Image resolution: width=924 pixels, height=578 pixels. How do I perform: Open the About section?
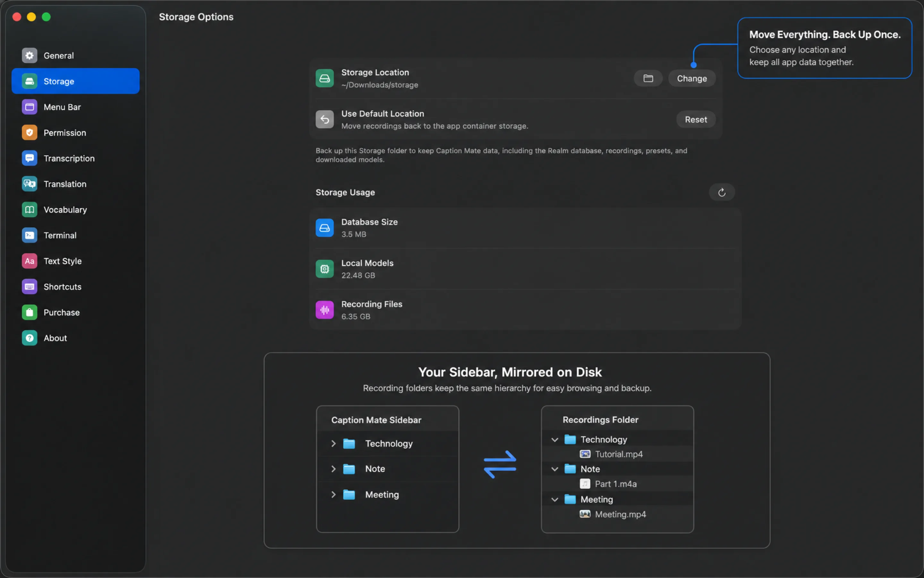(76, 338)
